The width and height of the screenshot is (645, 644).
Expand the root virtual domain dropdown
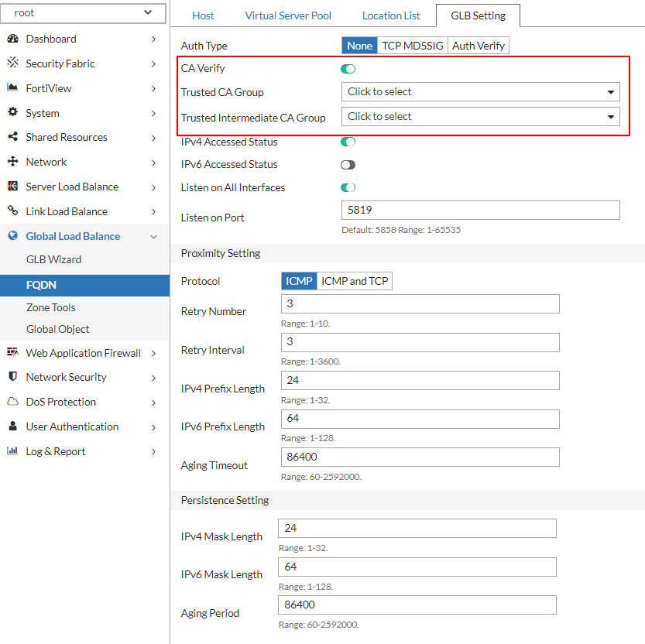pos(83,13)
